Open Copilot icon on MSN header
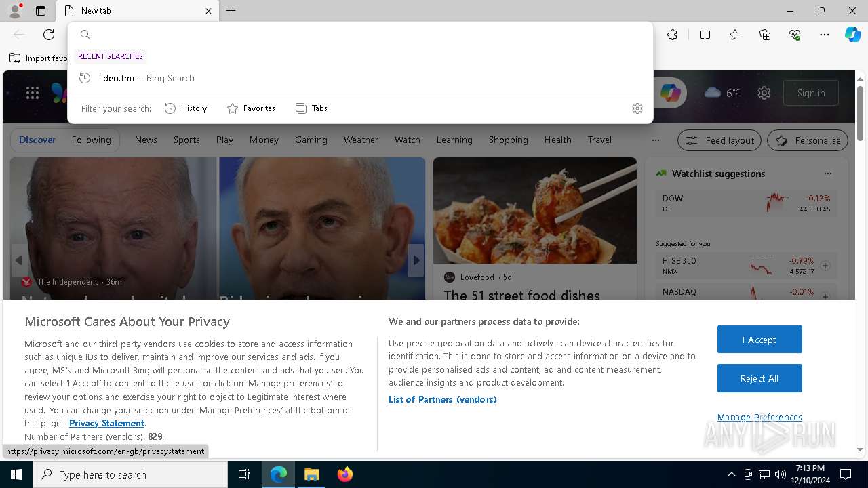Viewport: 868px width, 488px height. coord(670,93)
